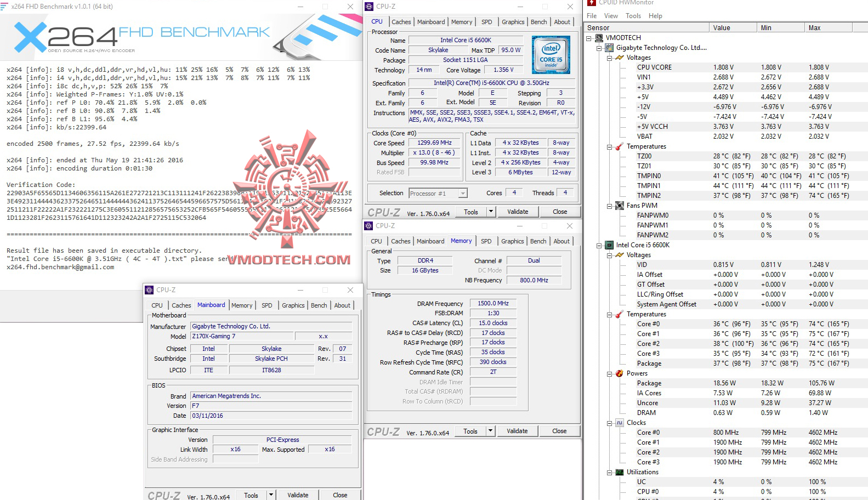This screenshot has width=868, height=500.
Task: Click Close in the CPU-Z Memory window
Action: pos(559,431)
